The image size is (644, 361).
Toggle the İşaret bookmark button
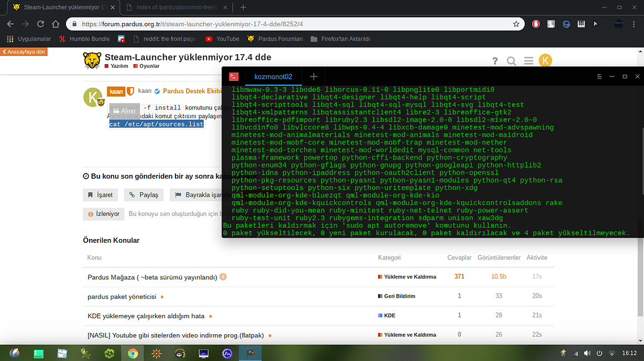(x=100, y=195)
